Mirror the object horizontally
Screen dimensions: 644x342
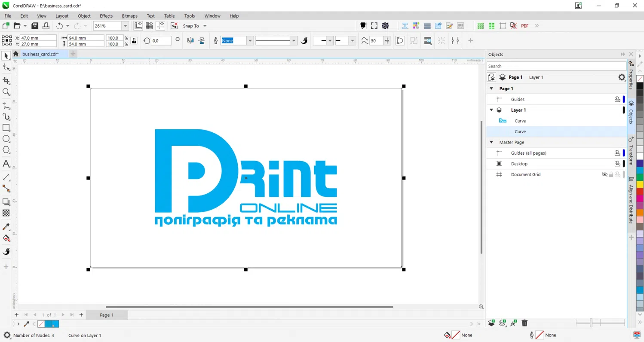tap(190, 40)
